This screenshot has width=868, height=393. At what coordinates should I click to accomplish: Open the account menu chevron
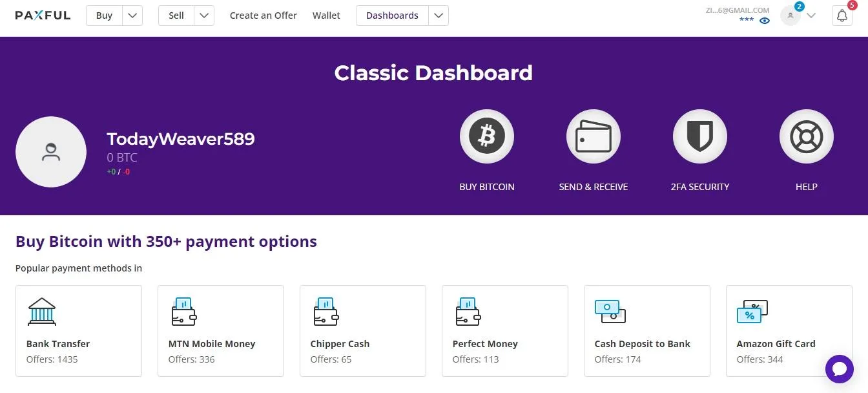[x=811, y=16]
